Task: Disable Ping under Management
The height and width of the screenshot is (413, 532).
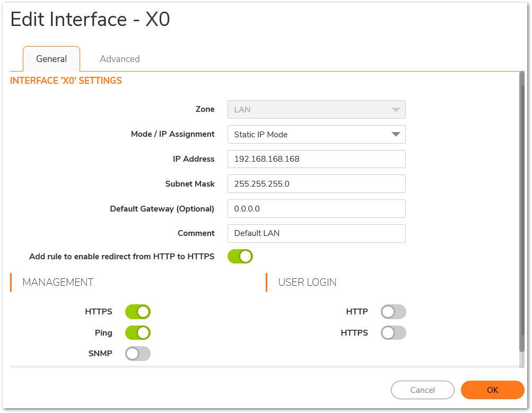Action: pyautogui.click(x=138, y=333)
